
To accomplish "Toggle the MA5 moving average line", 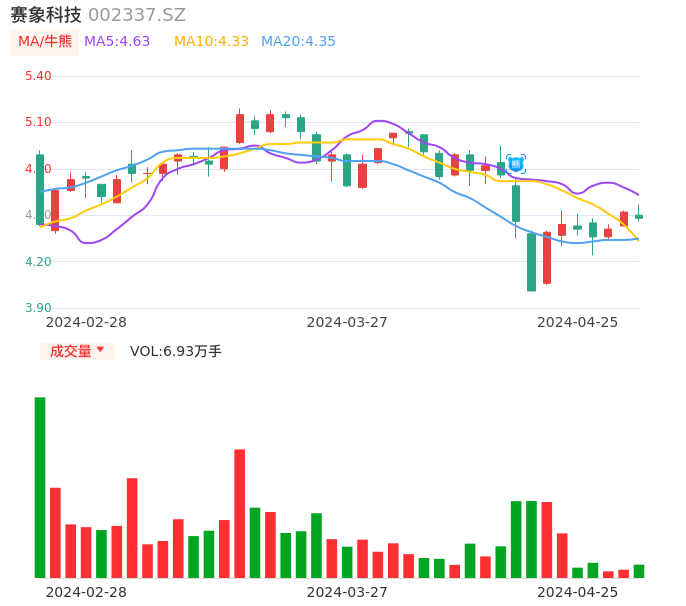I will pos(117,42).
